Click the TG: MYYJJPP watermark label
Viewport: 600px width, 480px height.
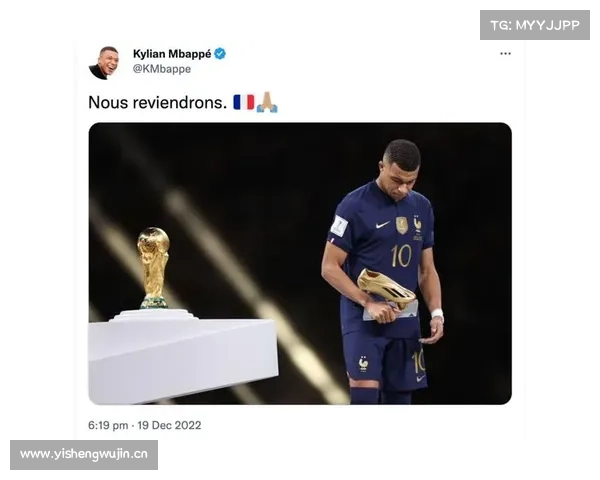[x=535, y=25]
